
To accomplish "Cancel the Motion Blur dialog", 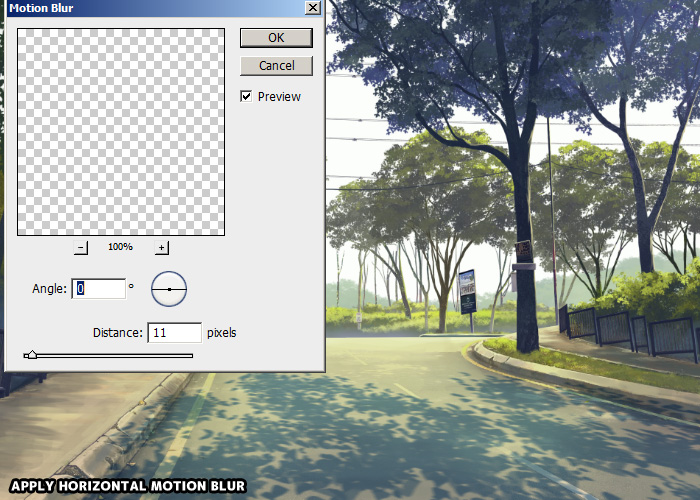I will (x=276, y=66).
